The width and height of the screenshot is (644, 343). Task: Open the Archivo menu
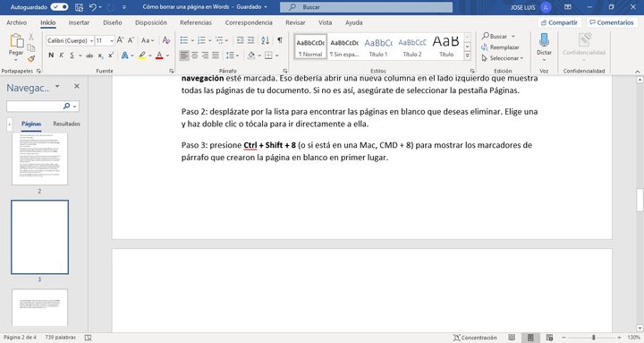pyautogui.click(x=16, y=22)
